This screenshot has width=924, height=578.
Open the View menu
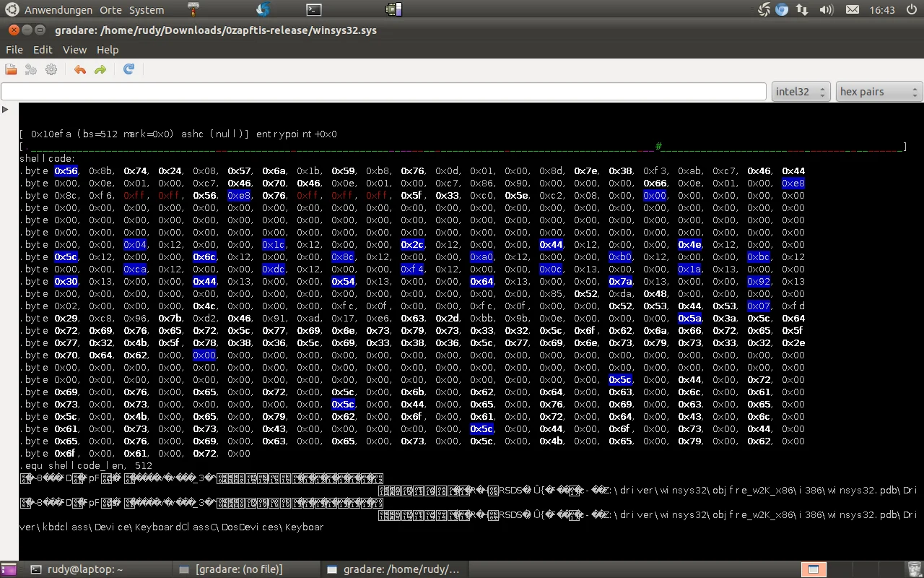click(x=74, y=50)
